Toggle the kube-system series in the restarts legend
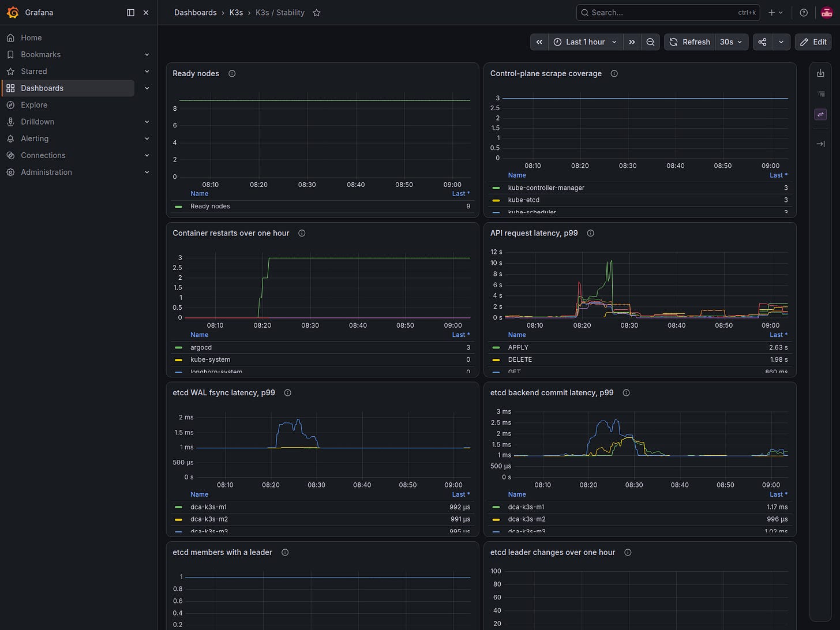 (210, 359)
